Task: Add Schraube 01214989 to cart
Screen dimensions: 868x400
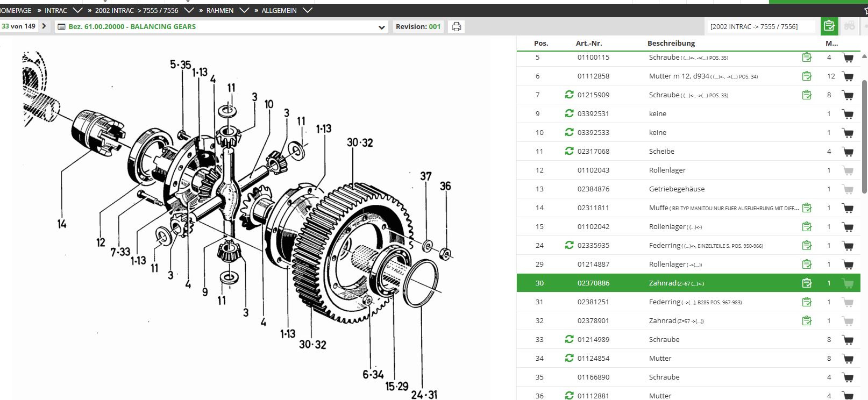Action: click(848, 340)
